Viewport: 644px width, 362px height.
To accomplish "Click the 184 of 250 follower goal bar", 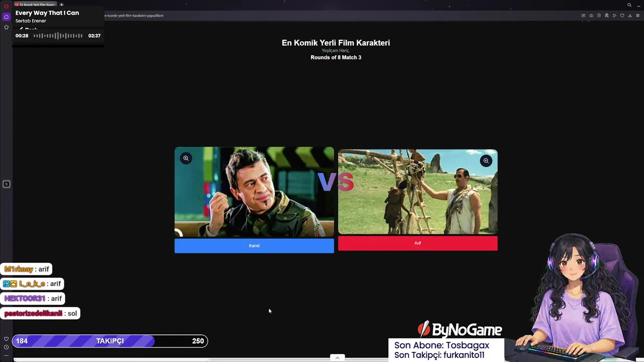I will click(110, 341).
